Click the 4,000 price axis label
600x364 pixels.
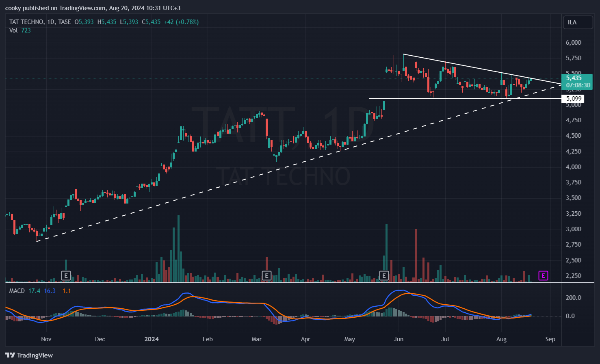pyautogui.click(x=573, y=167)
